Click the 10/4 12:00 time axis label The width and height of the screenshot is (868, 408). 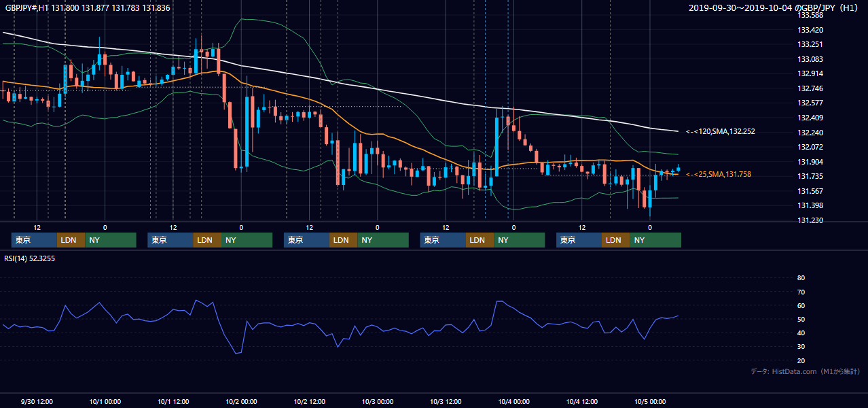coord(581,401)
